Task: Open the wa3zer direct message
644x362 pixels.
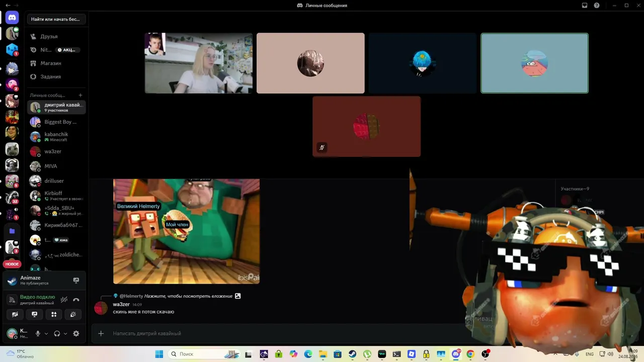Action: [x=56, y=151]
